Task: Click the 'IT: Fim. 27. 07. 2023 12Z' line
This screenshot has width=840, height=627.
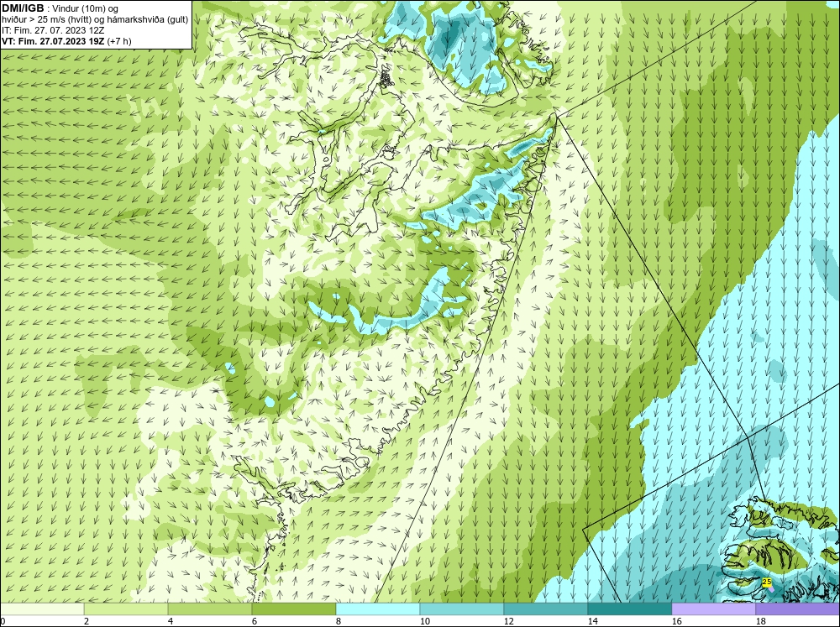Action: [53, 30]
